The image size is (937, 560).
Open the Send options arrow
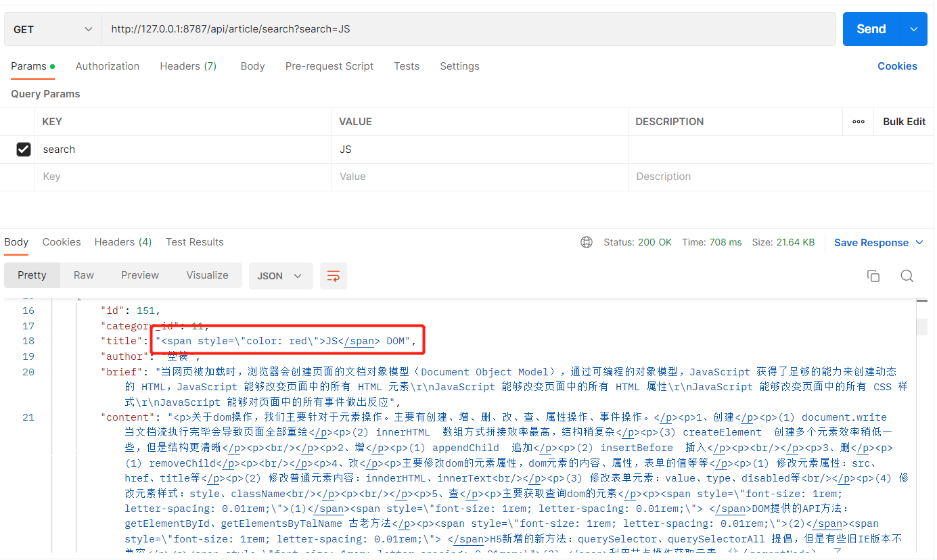coord(914,29)
